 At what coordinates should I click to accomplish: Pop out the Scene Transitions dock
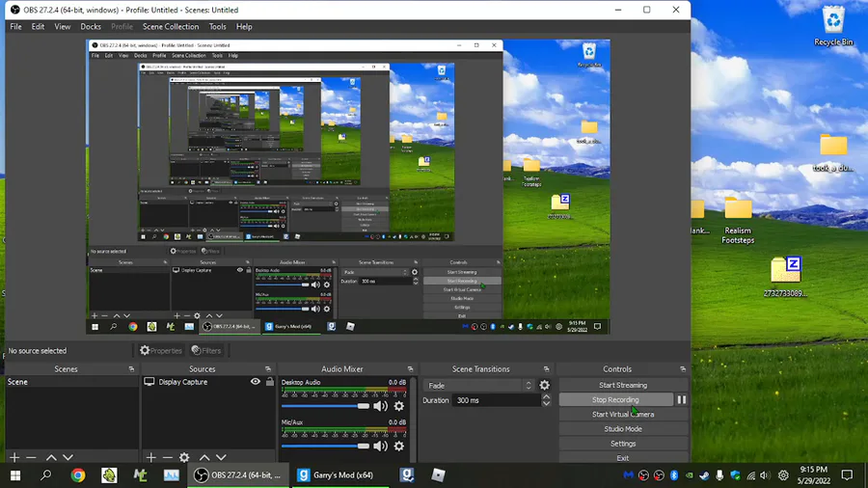(547, 369)
